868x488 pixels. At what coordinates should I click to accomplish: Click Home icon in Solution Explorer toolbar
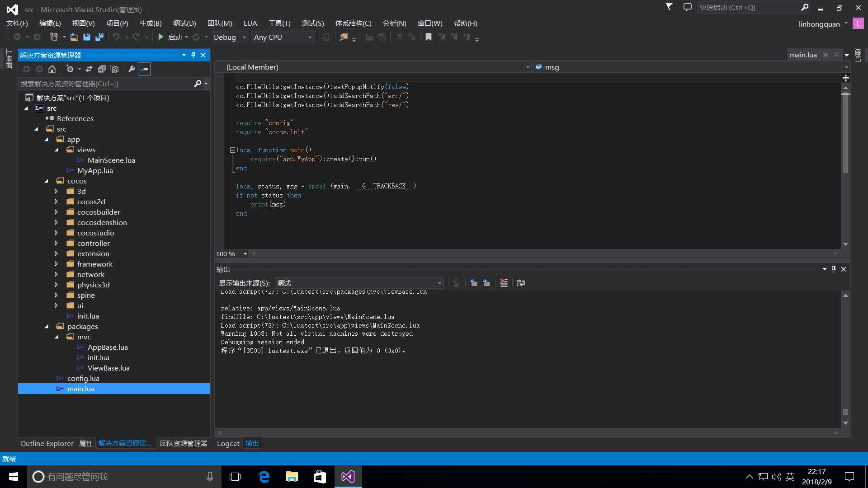point(52,69)
